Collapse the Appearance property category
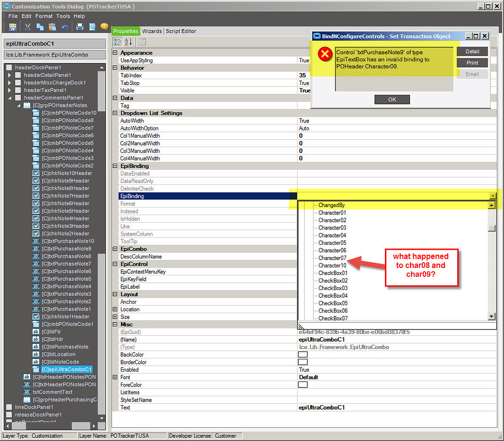 point(115,53)
